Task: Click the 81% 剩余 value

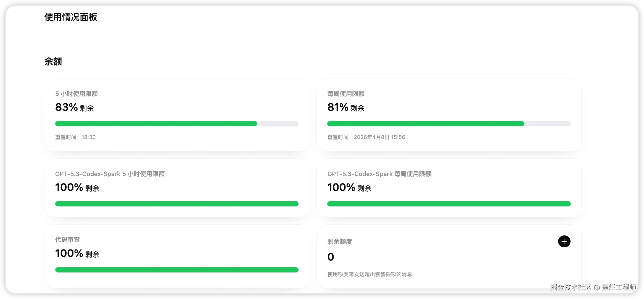Action: coord(346,107)
